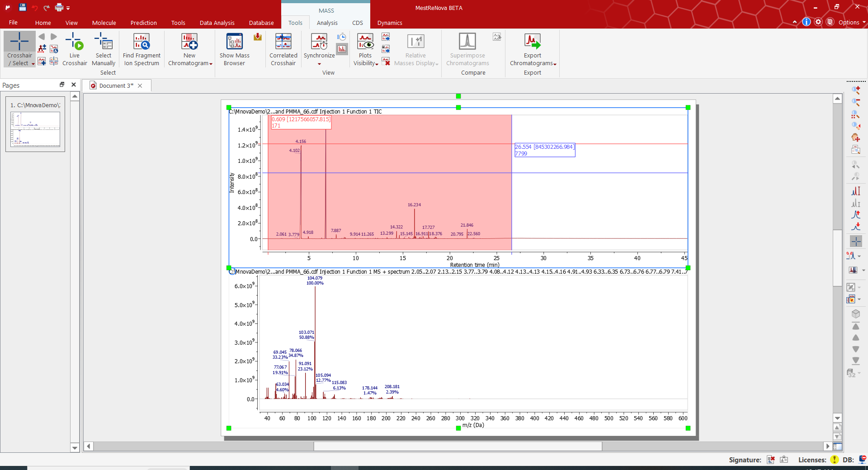Click the Export Chromatograms icon
The width and height of the screenshot is (868, 470).
[x=532, y=42]
